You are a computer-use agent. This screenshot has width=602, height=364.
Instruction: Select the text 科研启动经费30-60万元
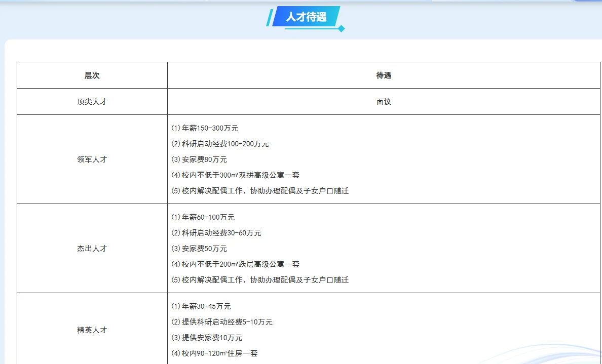click(221, 233)
